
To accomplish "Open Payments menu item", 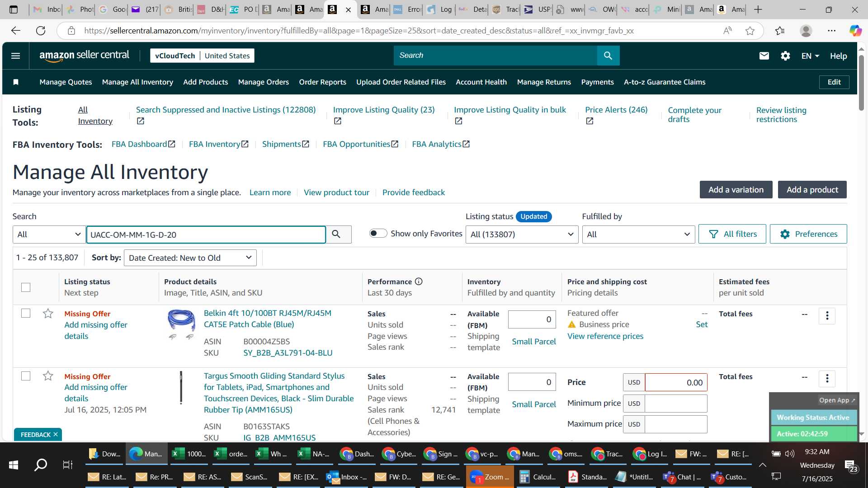I will click(597, 82).
